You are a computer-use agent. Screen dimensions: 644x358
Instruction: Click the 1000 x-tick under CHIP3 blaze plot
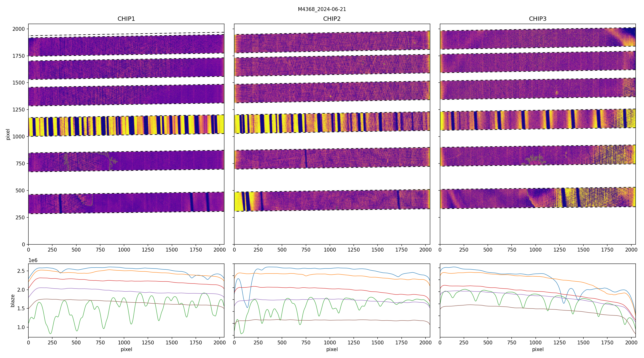pos(535,342)
